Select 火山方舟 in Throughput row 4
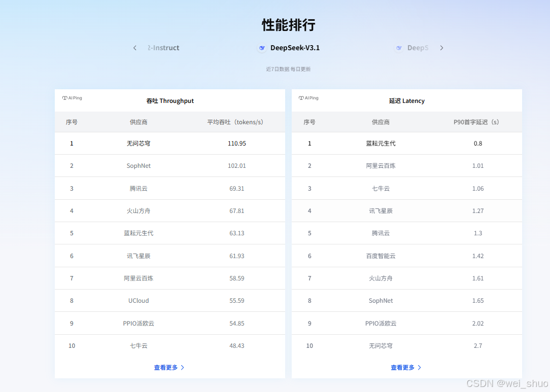Image resolution: width=550 pixels, height=392 pixels. pyautogui.click(x=139, y=211)
